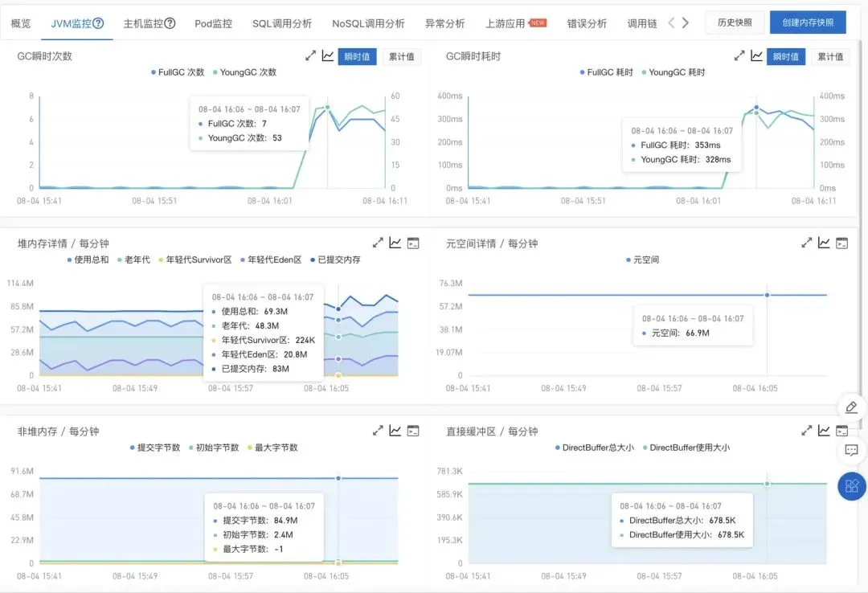Switch to the SQL调用分析 tab

282,23
